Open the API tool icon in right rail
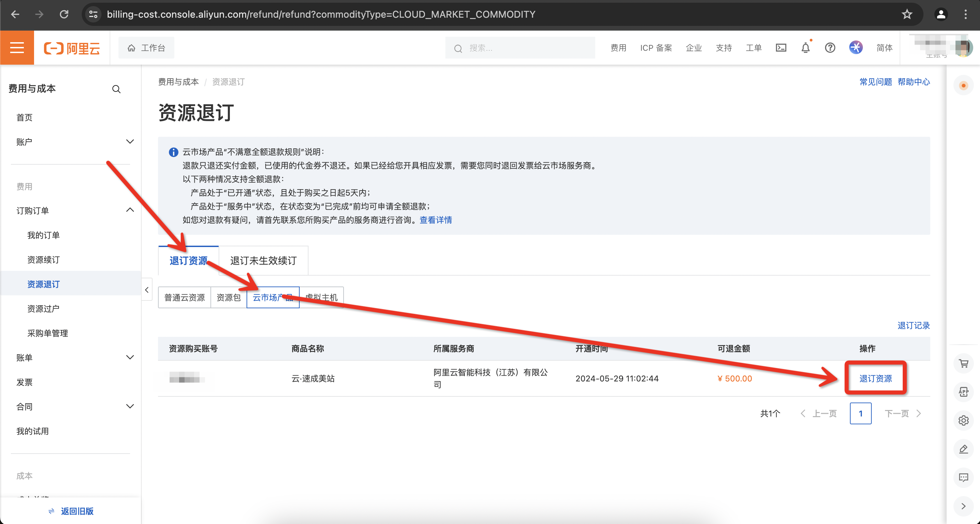 964,392
